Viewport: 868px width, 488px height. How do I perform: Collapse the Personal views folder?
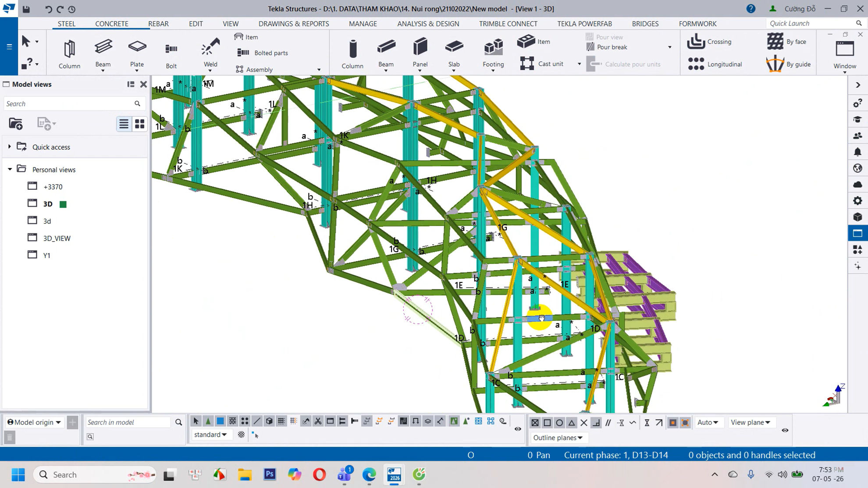click(10, 169)
